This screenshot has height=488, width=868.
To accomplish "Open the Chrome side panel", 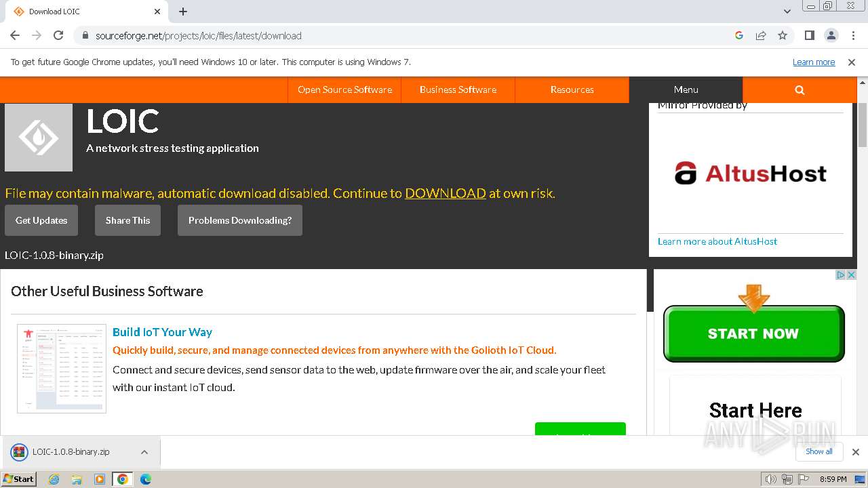I will click(809, 35).
